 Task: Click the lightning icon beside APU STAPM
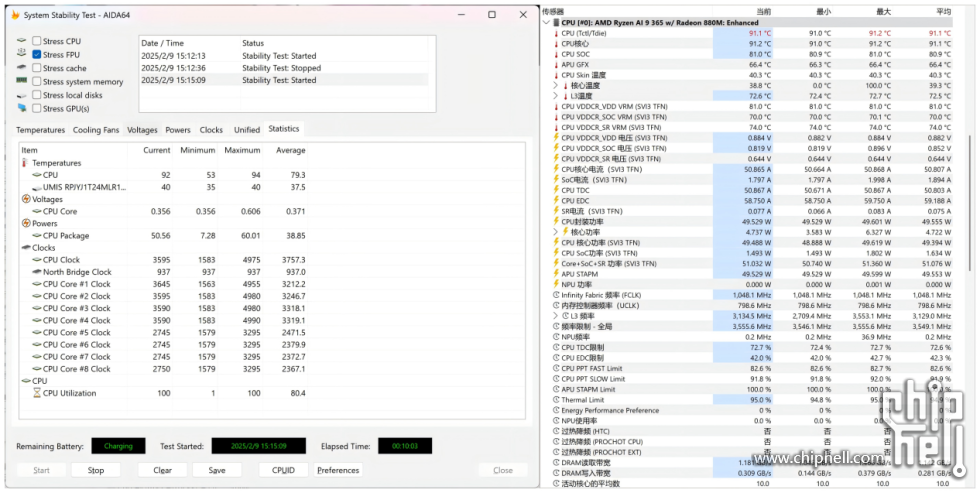tap(556, 274)
